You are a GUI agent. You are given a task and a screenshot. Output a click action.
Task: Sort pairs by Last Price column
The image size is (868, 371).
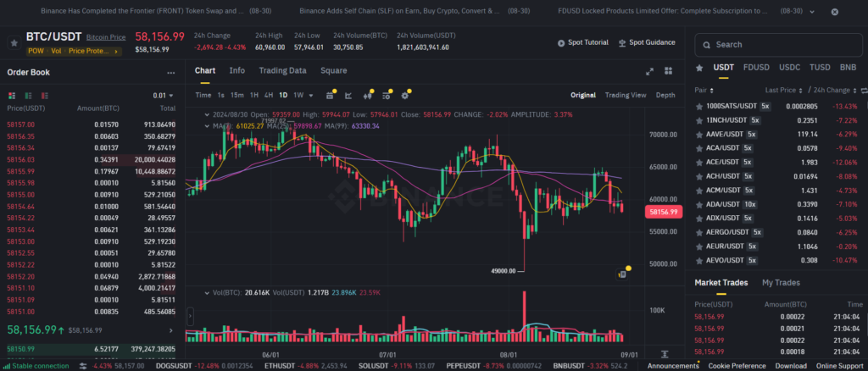pyautogui.click(x=782, y=90)
